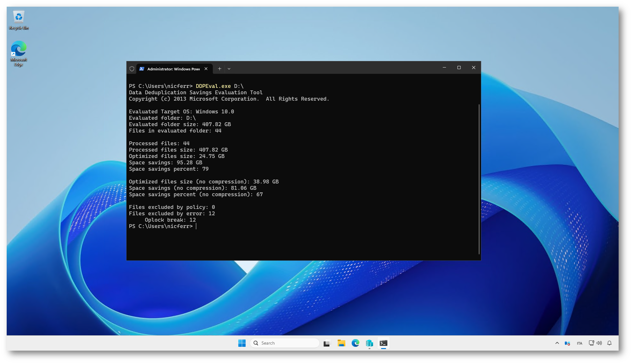Click 'Files excluded by error: 12' line

point(172,213)
